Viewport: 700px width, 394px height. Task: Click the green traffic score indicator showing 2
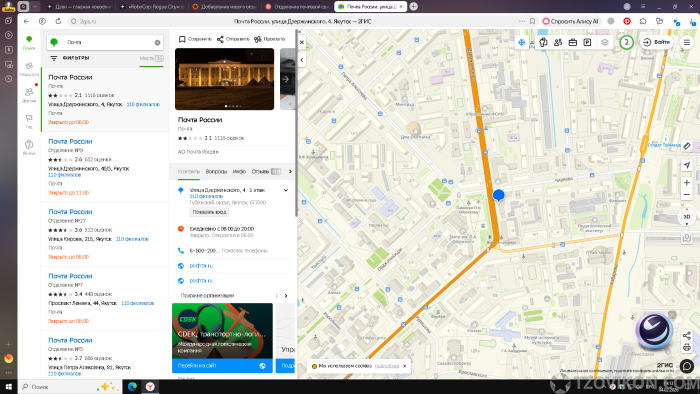[x=626, y=42]
